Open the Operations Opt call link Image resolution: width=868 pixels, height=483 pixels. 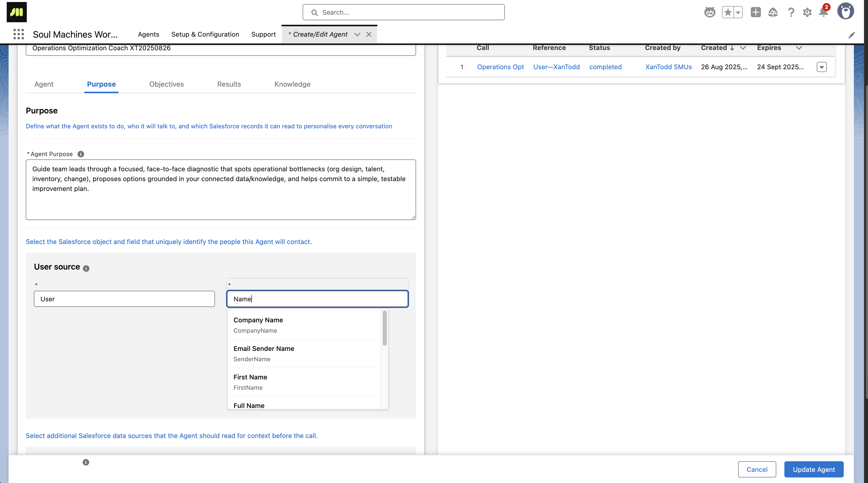[500, 67]
